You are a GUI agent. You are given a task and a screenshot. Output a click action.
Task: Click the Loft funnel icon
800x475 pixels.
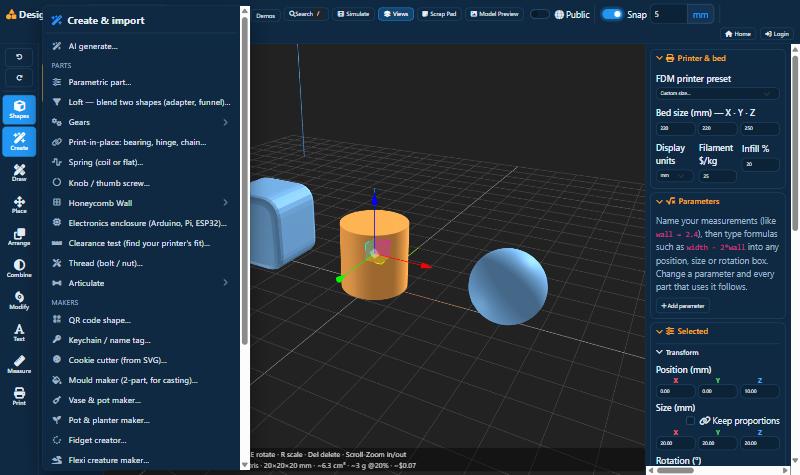57,102
